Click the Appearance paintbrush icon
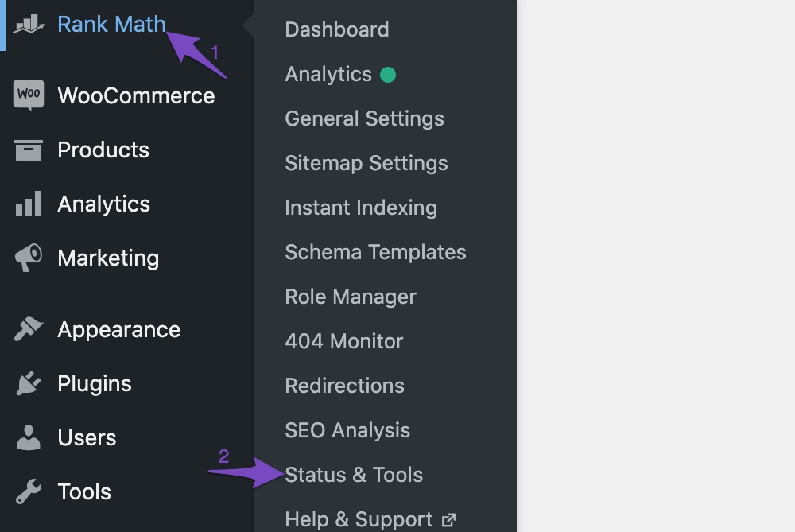The width and height of the screenshot is (795, 532). pyautogui.click(x=29, y=329)
